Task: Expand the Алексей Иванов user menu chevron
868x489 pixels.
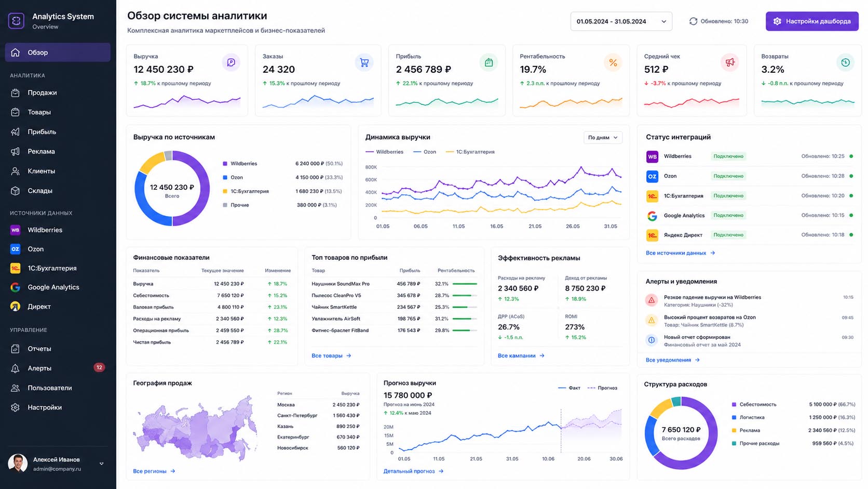Action: (101, 464)
